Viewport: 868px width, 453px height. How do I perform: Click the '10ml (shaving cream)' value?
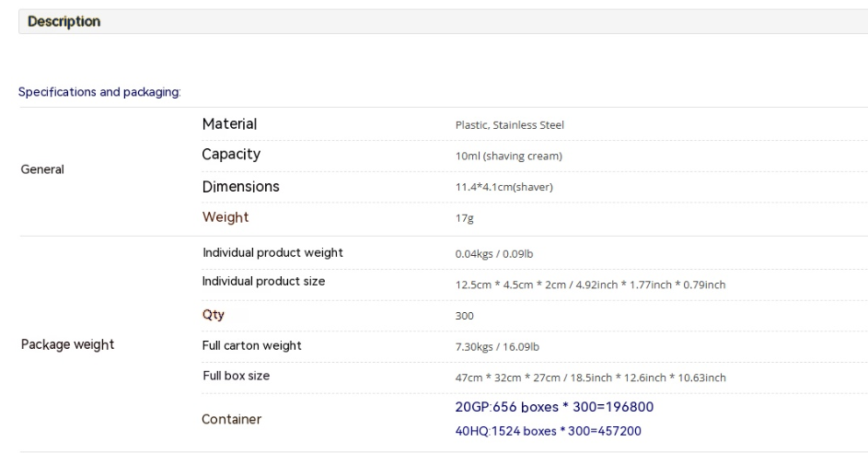[508, 157]
